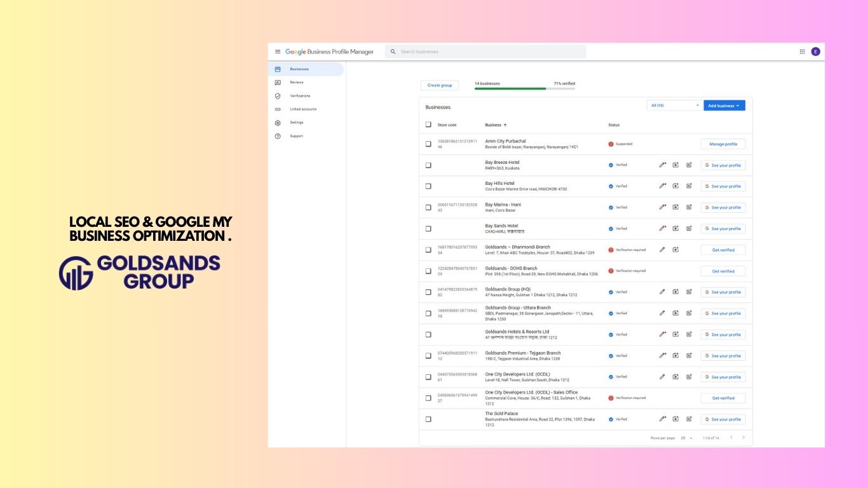Click the Status column header
Viewport: 868px width, 488px height.
[x=614, y=125]
